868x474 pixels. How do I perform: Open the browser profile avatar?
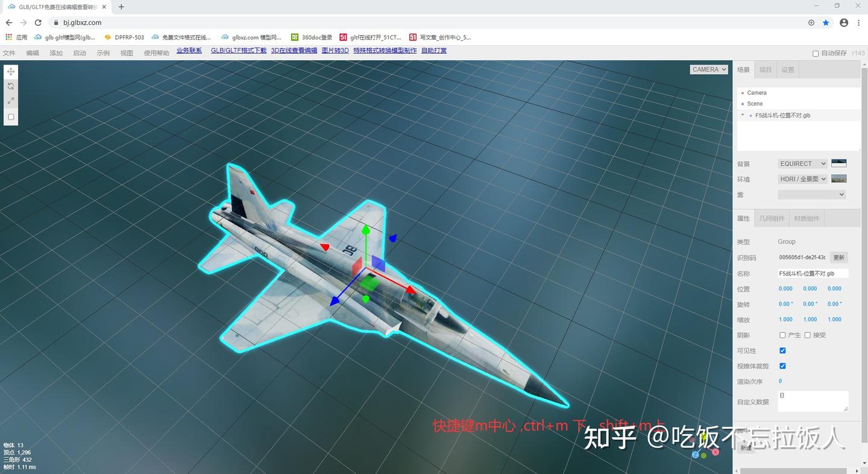(x=844, y=22)
